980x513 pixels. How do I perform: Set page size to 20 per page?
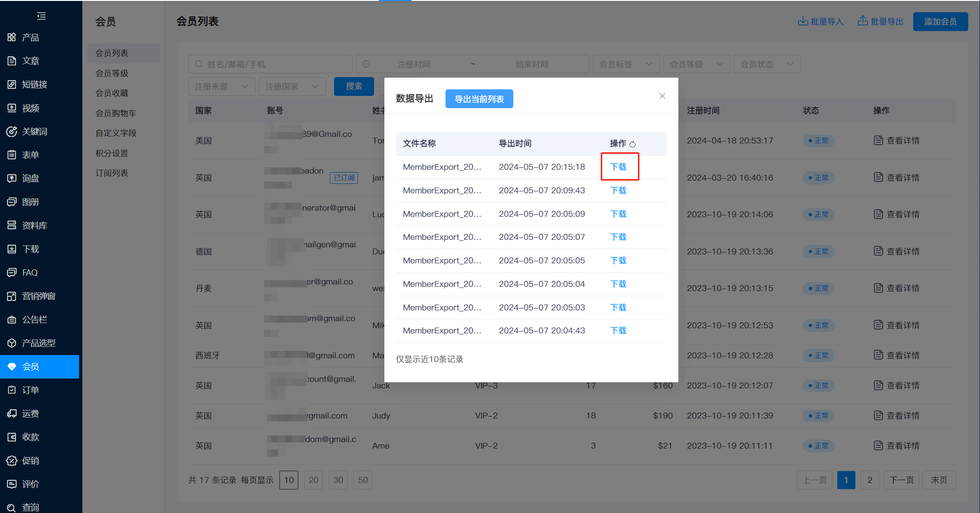point(313,480)
